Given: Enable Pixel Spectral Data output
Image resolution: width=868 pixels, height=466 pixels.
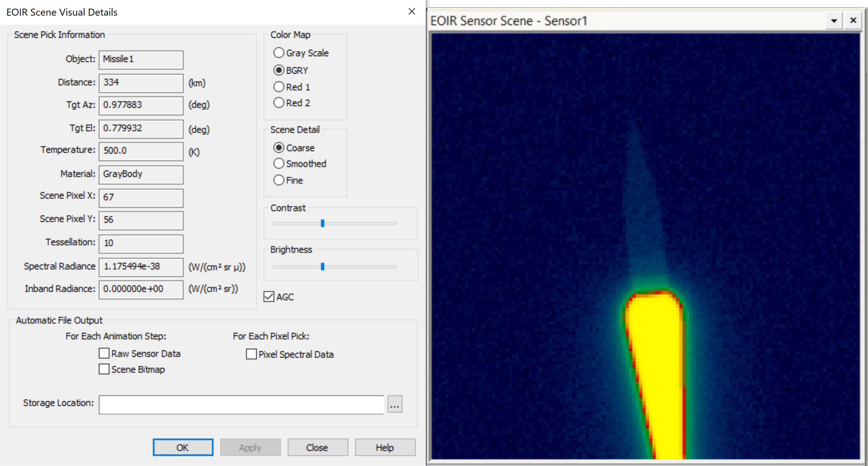Looking at the screenshot, I should [251, 354].
